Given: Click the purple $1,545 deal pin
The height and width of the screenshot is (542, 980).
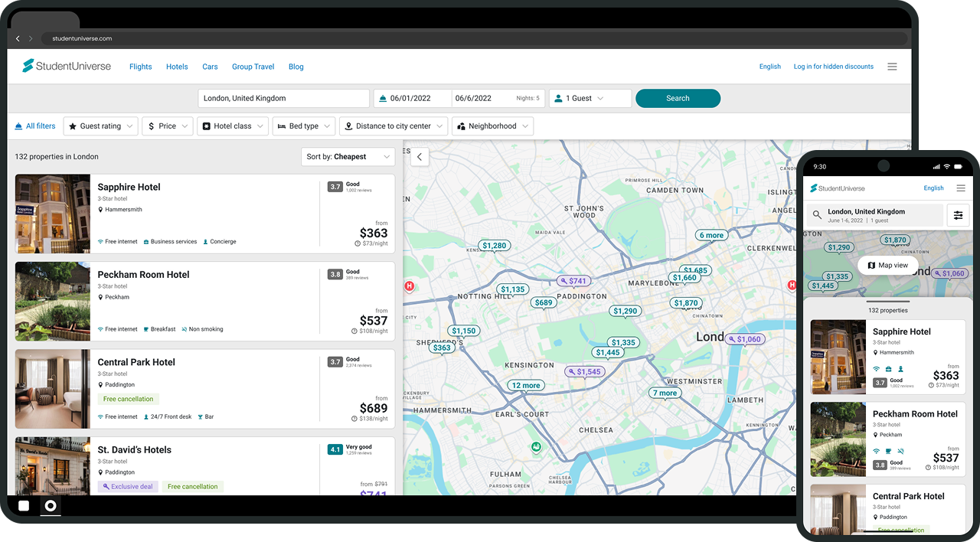Looking at the screenshot, I should (x=585, y=372).
